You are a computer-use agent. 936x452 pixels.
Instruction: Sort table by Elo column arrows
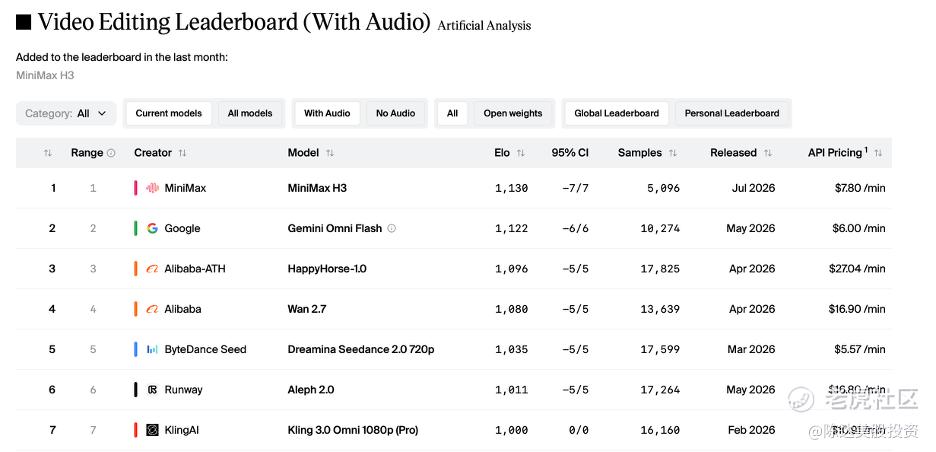coord(521,153)
